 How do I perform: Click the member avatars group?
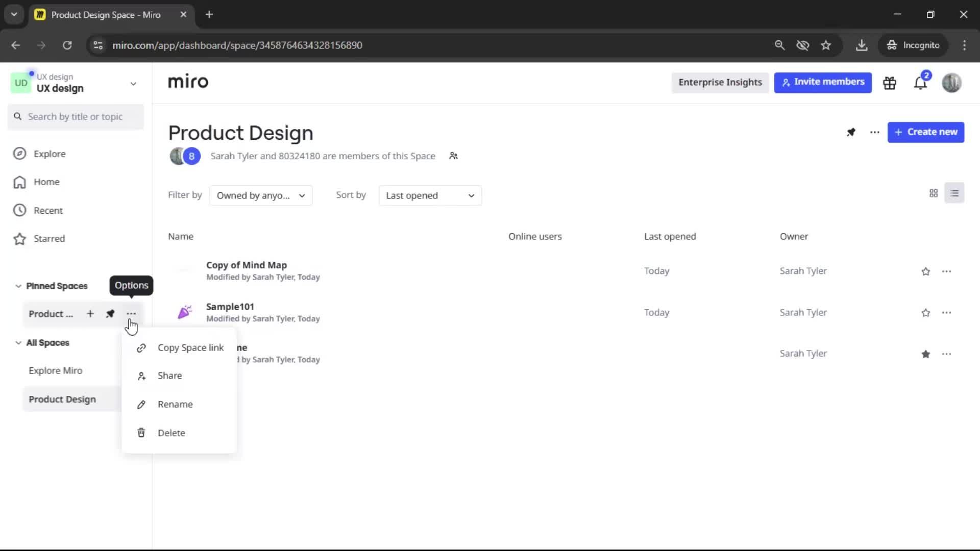185,156
